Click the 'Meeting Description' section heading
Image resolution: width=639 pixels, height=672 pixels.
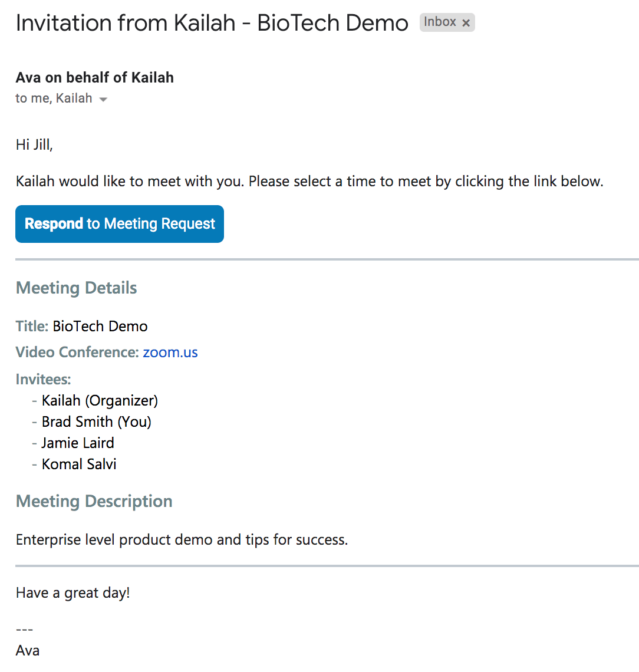94,501
